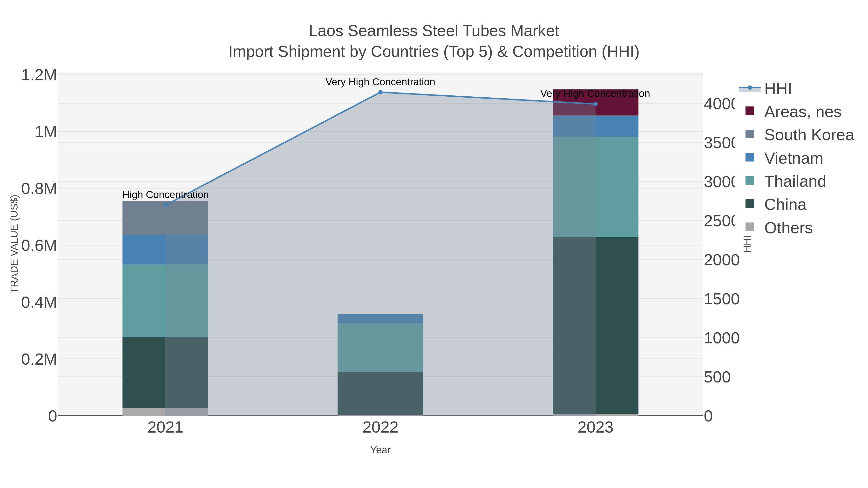868x488 pixels.
Task: Click the 2023 x-axis tick label
Action: point(595,428)
